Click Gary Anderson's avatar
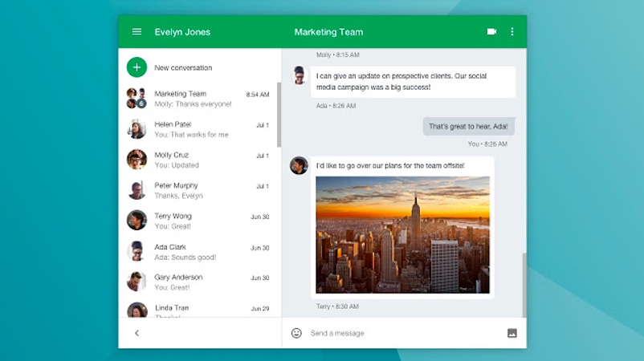644x361 pixels. click(137, 282)
